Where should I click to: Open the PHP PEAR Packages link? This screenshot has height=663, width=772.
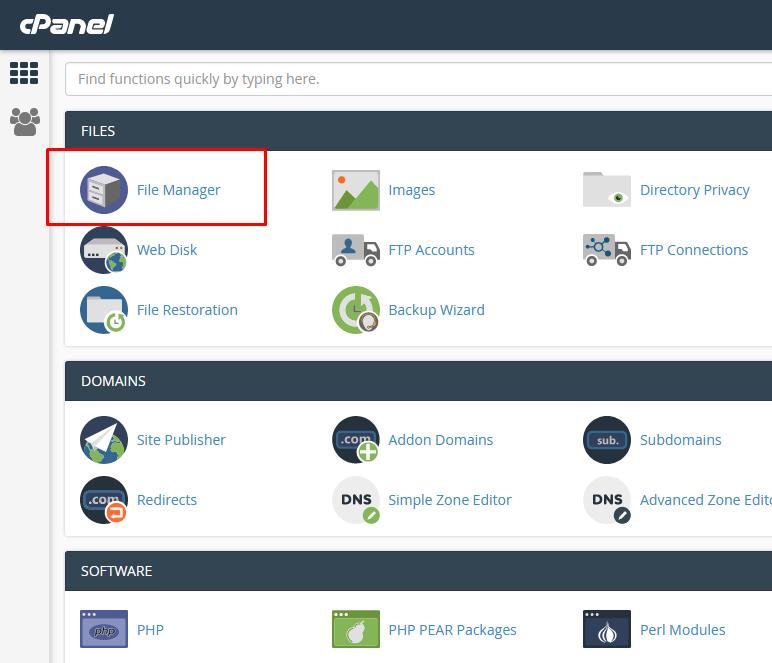tap(452, 630)
